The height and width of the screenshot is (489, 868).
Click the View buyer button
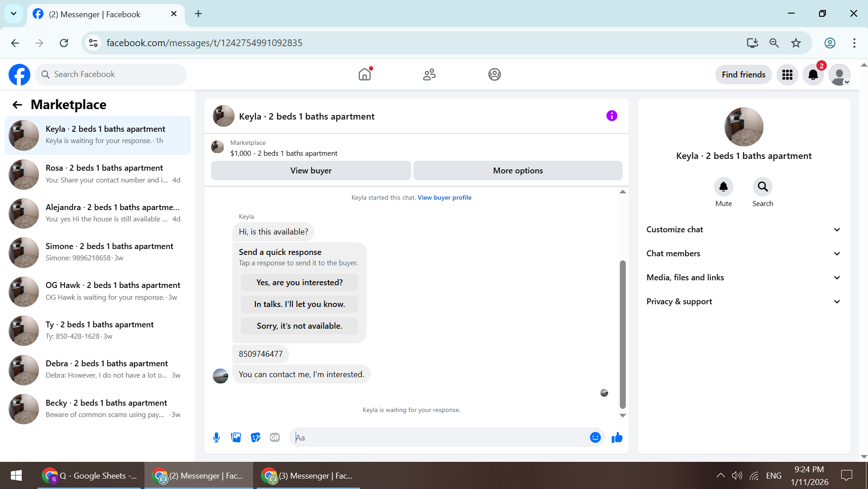click(311, 171)
